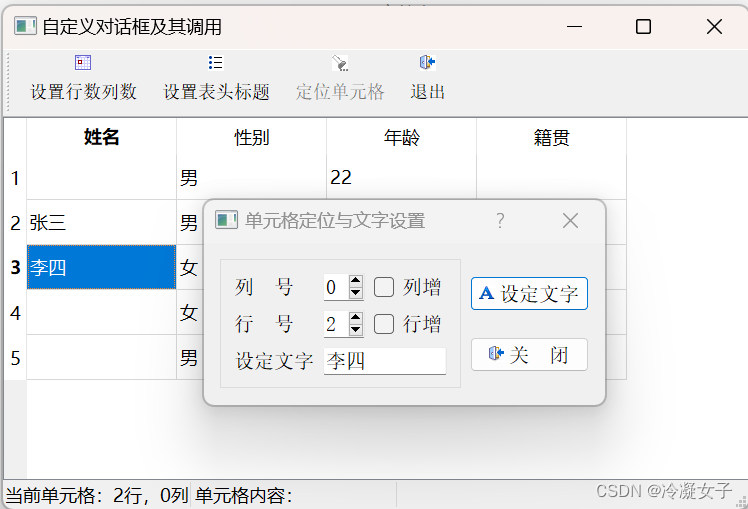The image size is (748, 509).
Task: Click the 籍贯 column header
Action: click(551, 137)
